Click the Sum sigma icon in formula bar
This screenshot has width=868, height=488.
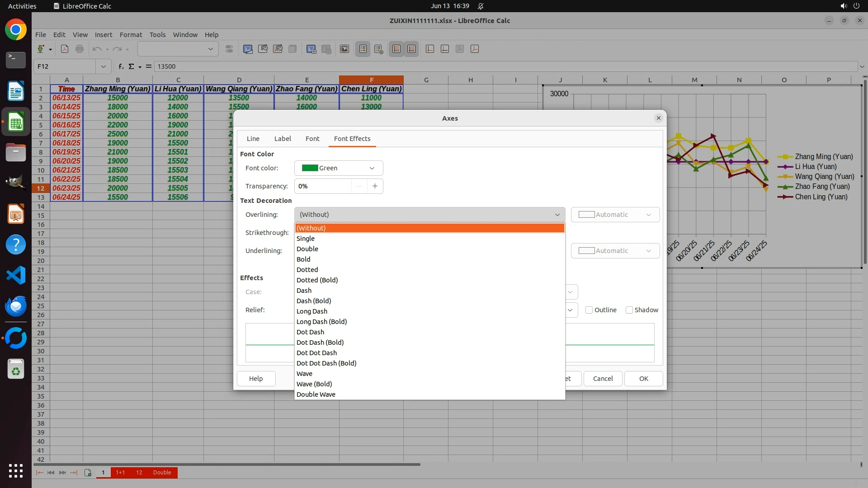click(x=131, y=66)
